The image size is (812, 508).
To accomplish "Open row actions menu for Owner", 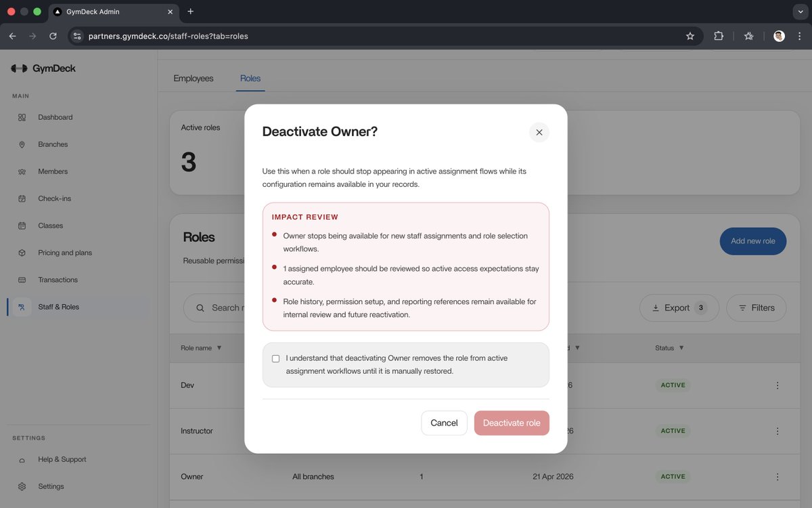I will pos(777,477).
